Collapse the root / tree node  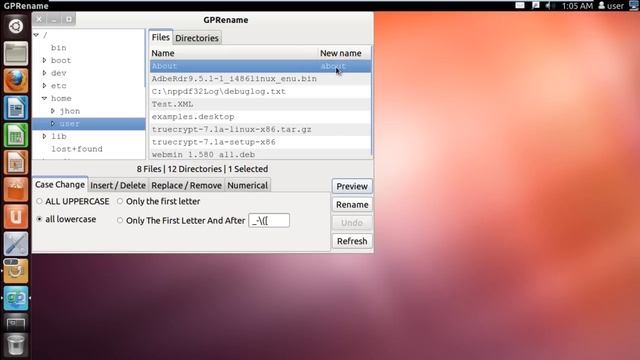click(36, 35)
